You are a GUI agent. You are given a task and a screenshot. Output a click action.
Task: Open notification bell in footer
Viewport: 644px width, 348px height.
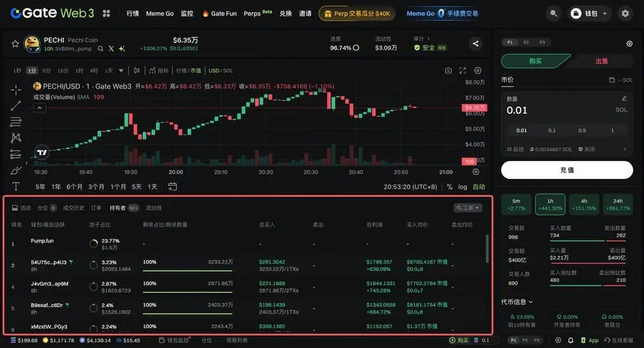pyautogui.click(x=570, y=340)
